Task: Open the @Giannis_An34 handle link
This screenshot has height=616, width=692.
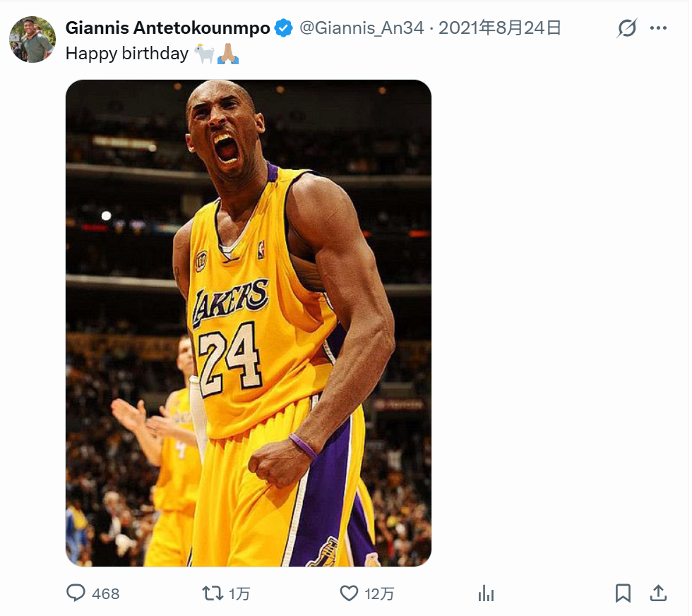Action: 362,28
